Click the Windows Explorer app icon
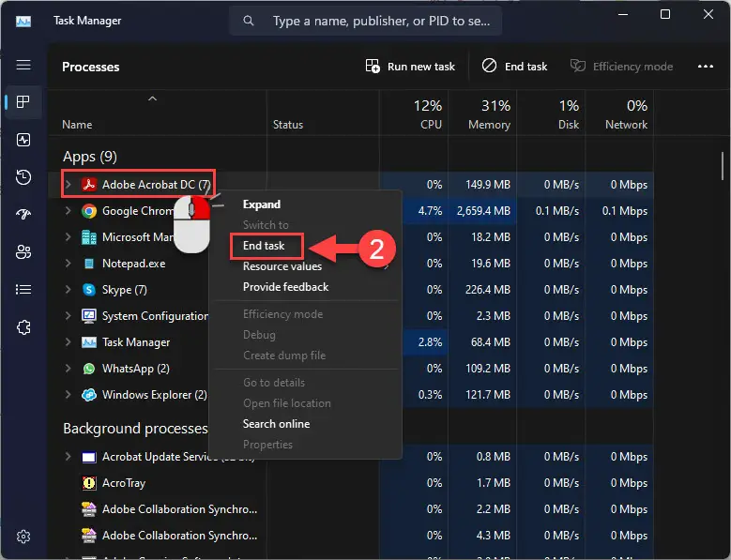The image size is (731, 560). [x=88, y=395]
